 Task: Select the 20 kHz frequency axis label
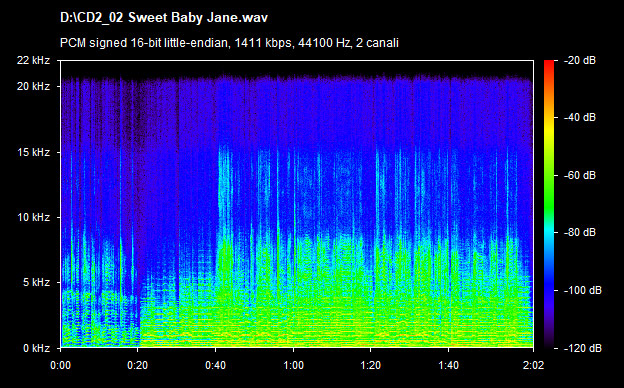pyautogui.click(x=33, y=86)
